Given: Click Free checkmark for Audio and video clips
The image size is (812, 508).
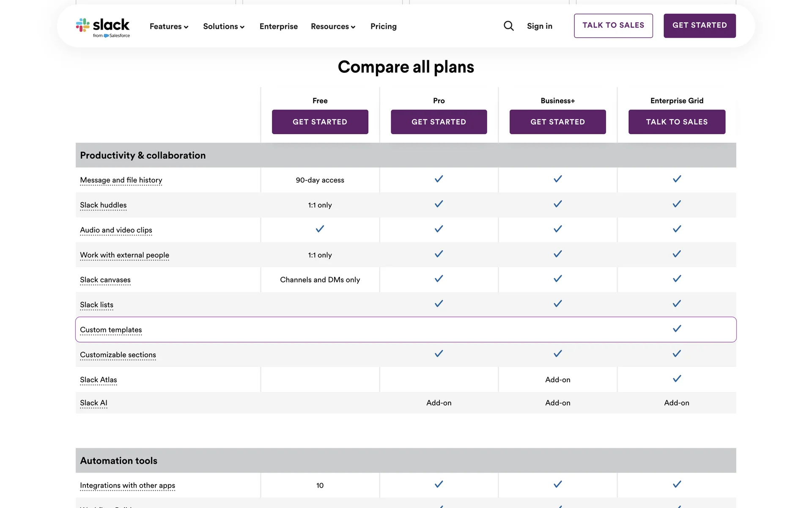Looking at the screenshot, I should 320,229.
